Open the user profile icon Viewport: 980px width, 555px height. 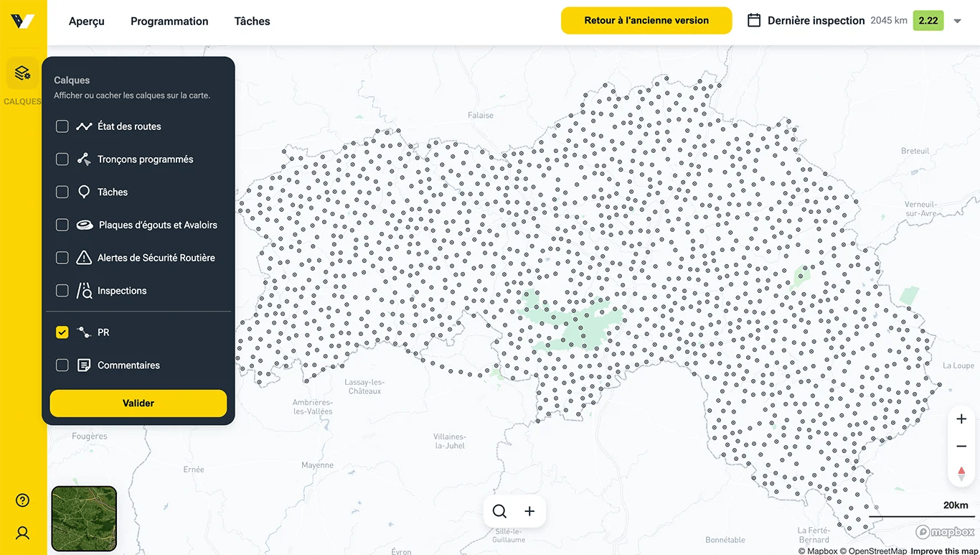pyautogui.click(x=22, y=533)
